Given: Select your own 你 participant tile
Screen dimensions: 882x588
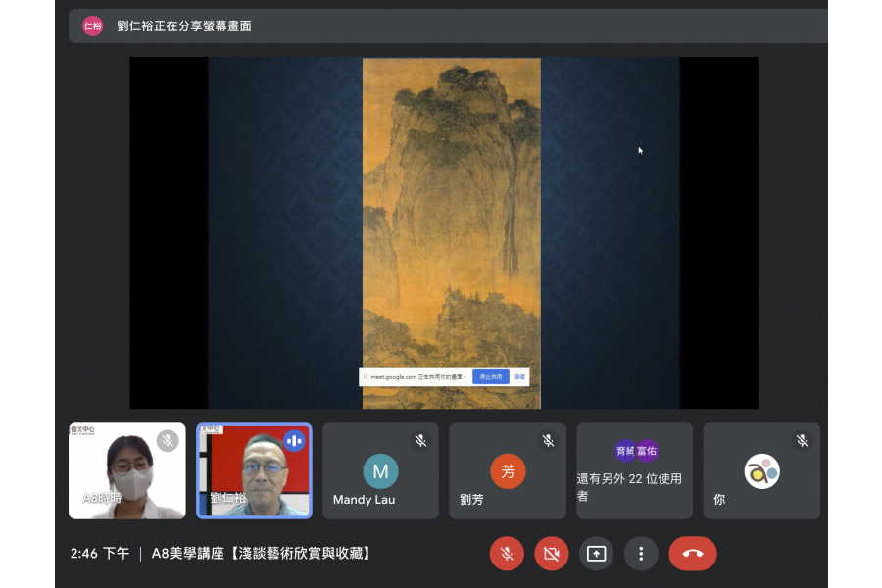Looking at the screenshot, I should click(x=761, y=471).
